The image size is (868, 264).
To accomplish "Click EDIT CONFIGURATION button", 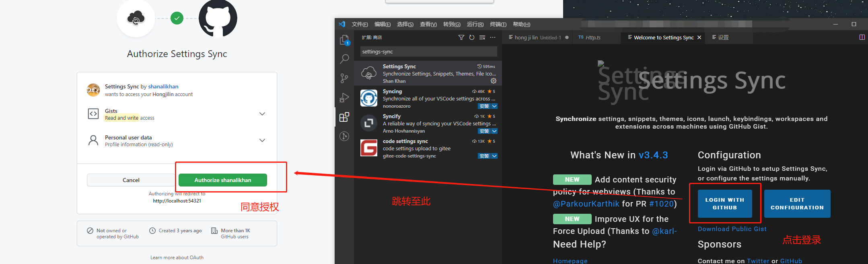I will [x=797, y=204].
